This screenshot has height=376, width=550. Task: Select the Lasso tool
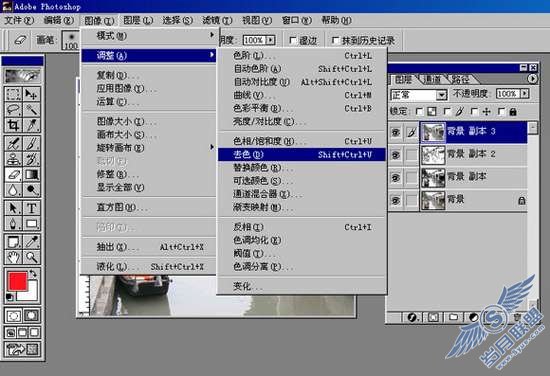click(13, 109)
